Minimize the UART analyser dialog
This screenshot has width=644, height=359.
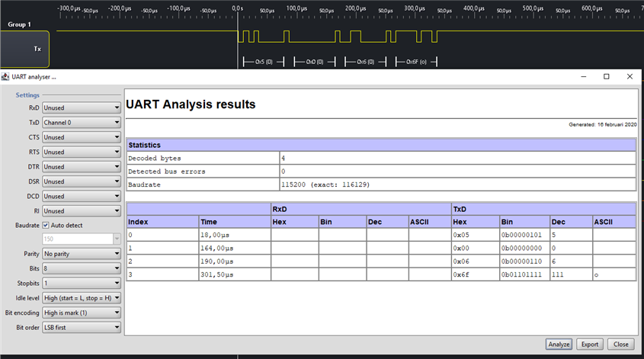click(583, 76)
